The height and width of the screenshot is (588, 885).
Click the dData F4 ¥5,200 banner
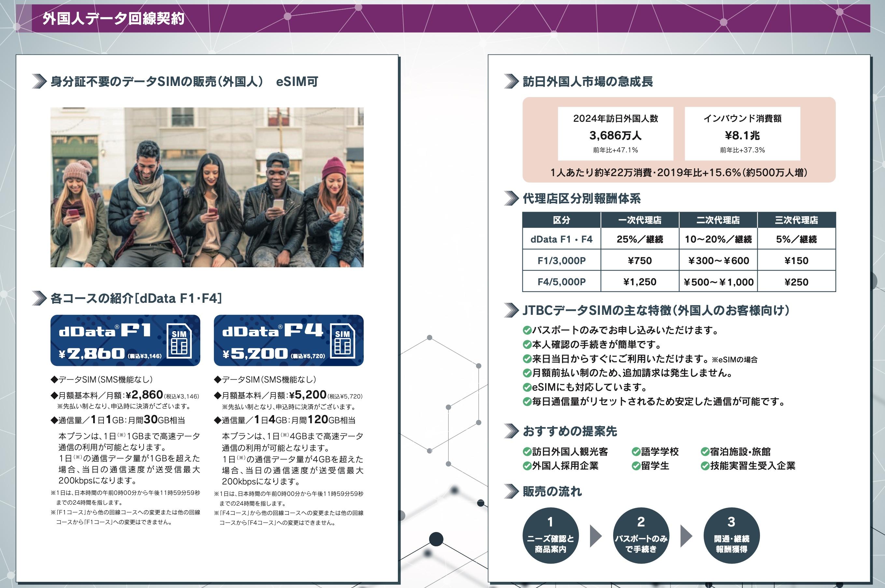pyautogui.click(x=289, y=341)
